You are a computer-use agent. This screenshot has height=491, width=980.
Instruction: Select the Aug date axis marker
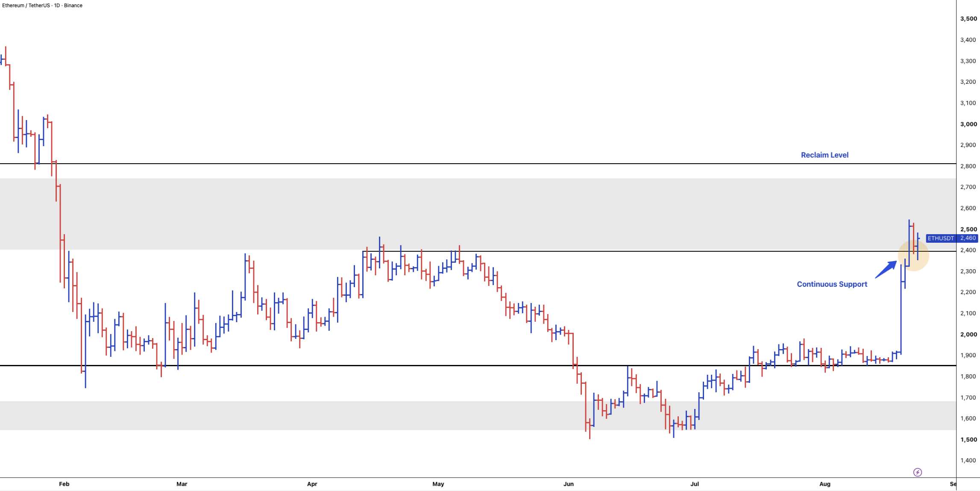825,484
